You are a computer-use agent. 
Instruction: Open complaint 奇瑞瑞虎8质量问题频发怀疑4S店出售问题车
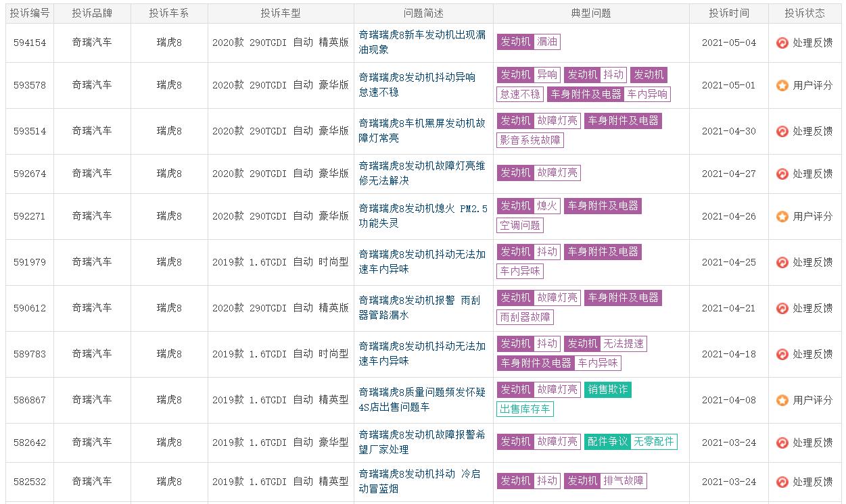(x=422, y=399)
